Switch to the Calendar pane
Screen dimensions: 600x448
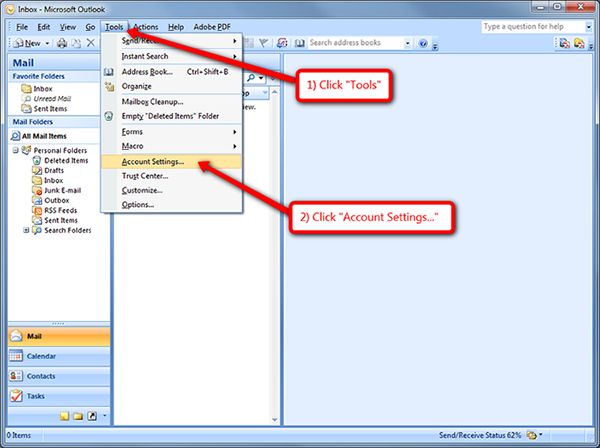coord(59,356)
